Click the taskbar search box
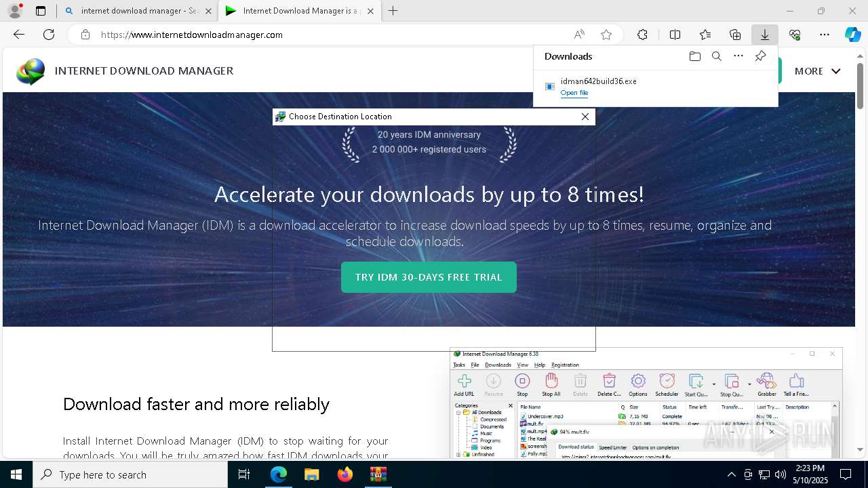 pyautogui.click(x=130, y=474)
